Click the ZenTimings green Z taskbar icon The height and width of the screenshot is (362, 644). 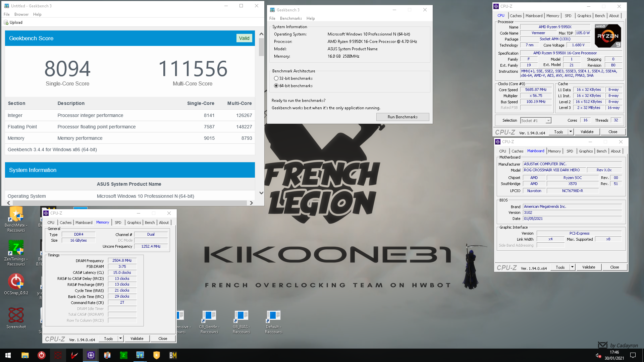[x=124, y=355]
